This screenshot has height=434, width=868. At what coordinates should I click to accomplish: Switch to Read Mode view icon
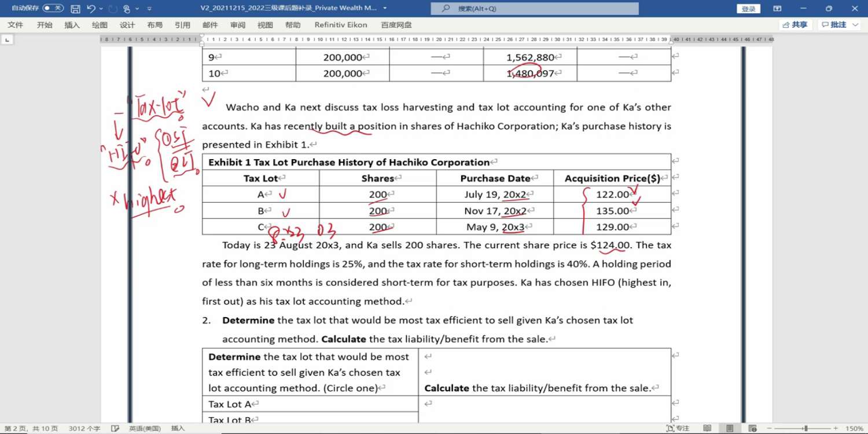click(707, 428)
